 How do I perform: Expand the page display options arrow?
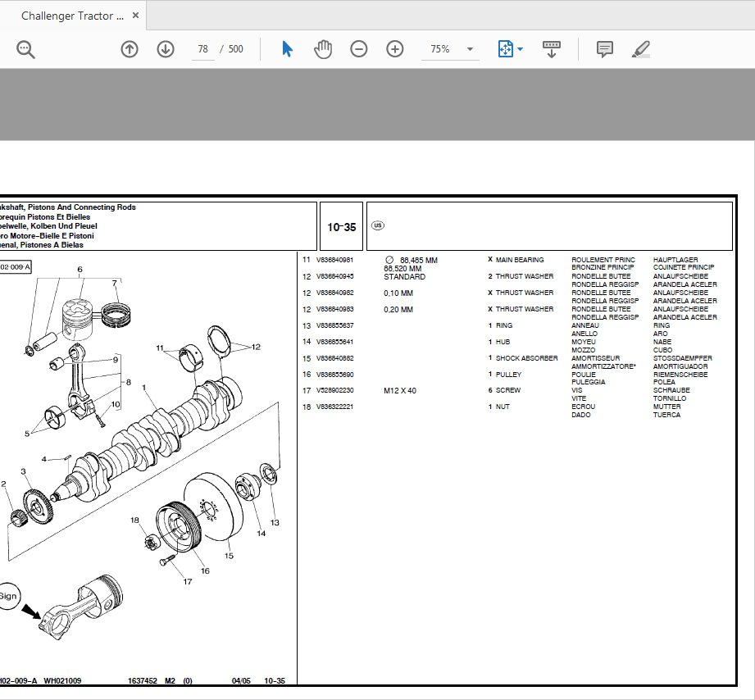(x=518, y=49)
